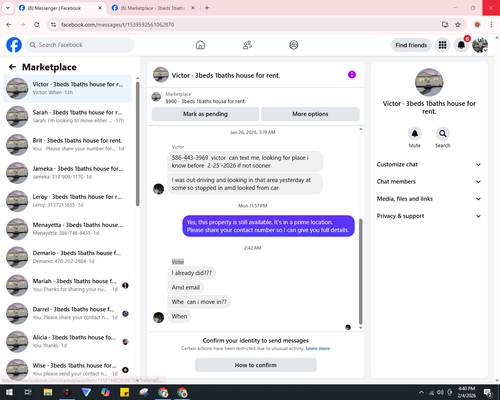Open site information icon in address bar
Image resolution: width=500 pixels, height=400 pixels.
[53, 25]
